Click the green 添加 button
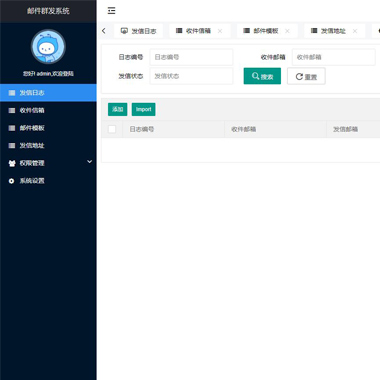 click(117, 109)
